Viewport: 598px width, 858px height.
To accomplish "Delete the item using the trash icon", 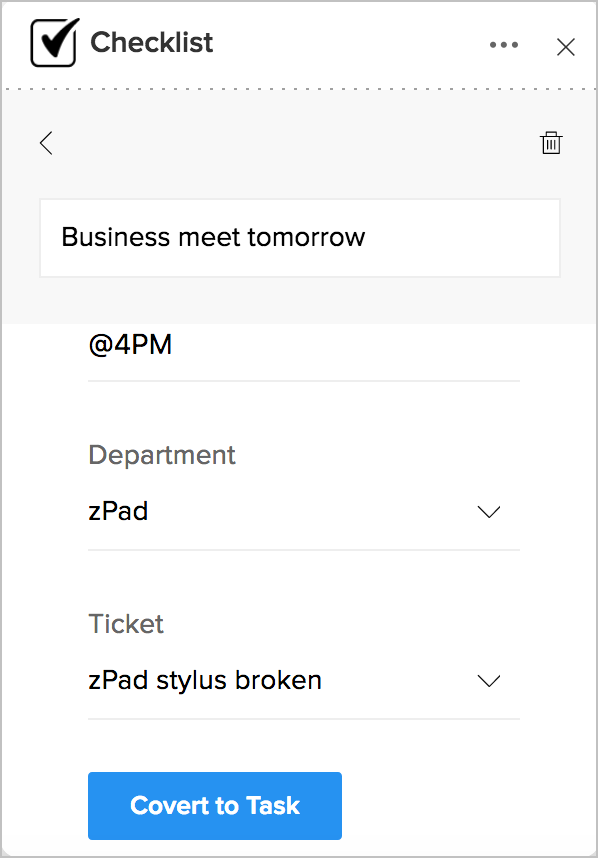I will click(x=551, y=143).
